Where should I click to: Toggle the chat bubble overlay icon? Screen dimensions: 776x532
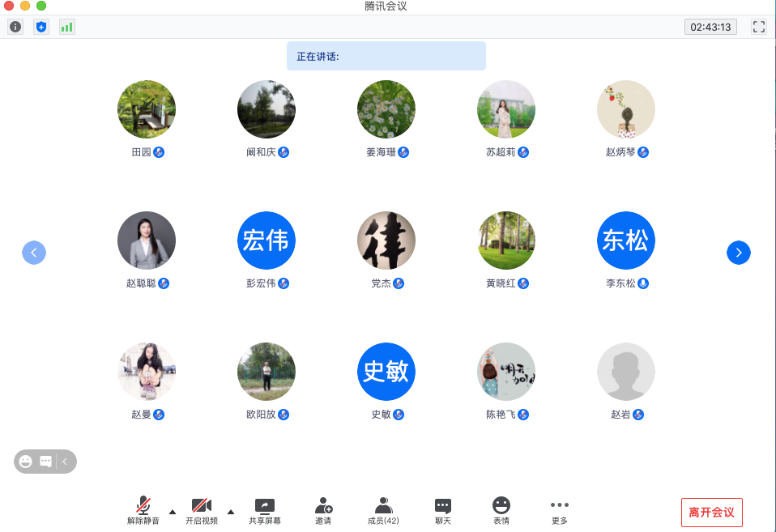coord(46,462)
